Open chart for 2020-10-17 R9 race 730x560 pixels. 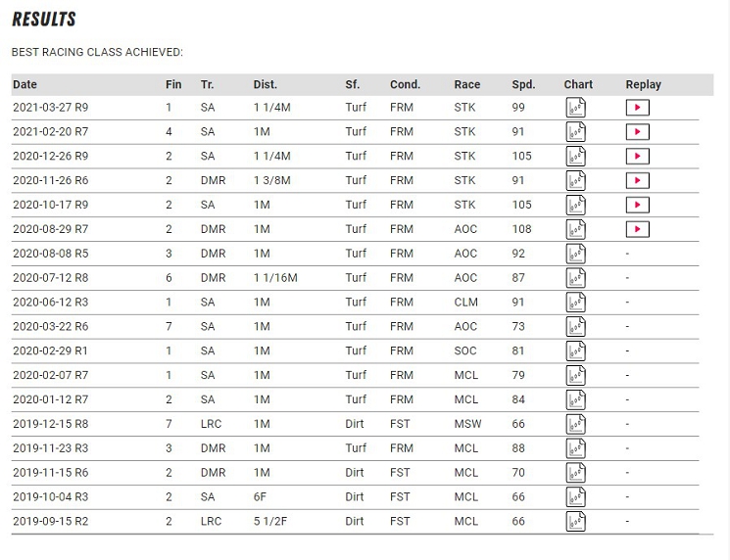[x=575, y=205]
